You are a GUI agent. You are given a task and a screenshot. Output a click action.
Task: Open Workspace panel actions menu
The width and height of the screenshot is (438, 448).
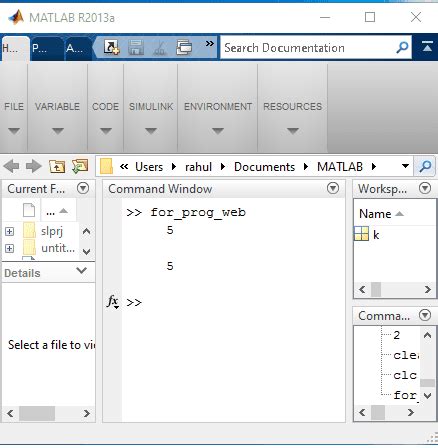point(425,188)
